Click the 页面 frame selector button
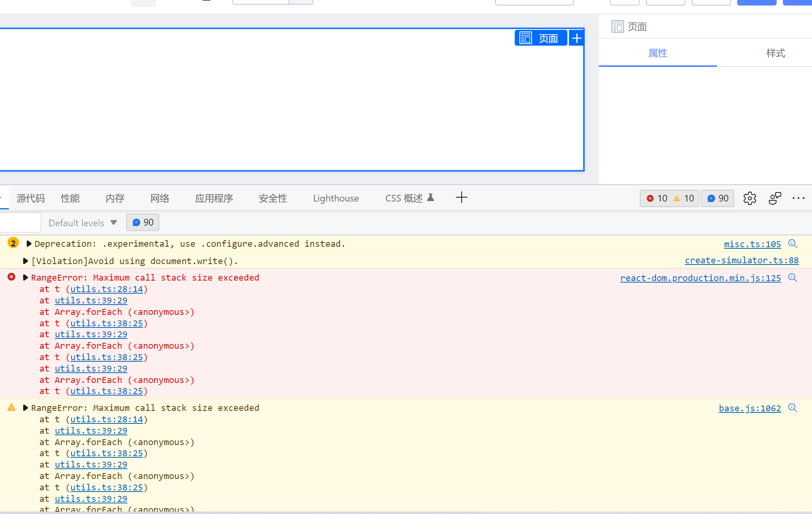This screenshot has height=514, width=812. 541,38
